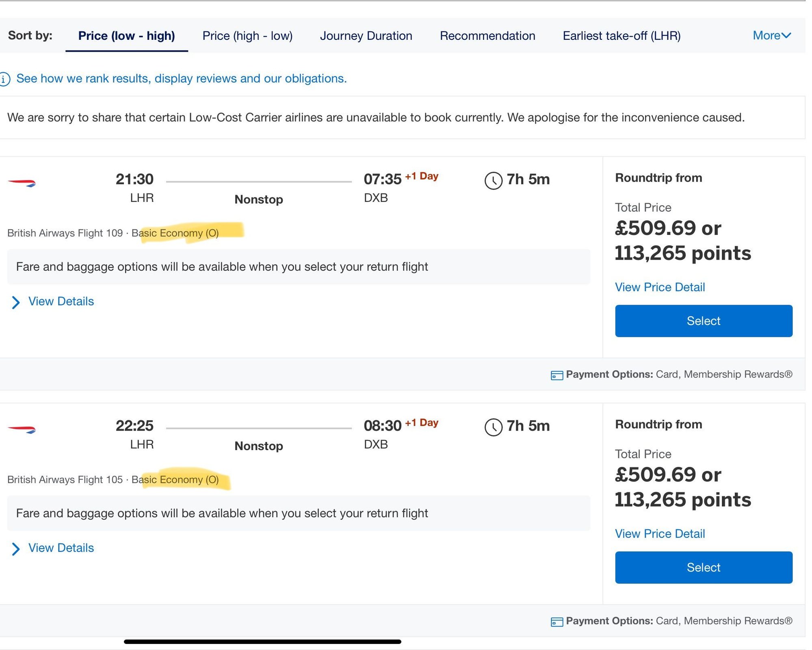Click British Airways logo on flight 109

coord(22,183)
